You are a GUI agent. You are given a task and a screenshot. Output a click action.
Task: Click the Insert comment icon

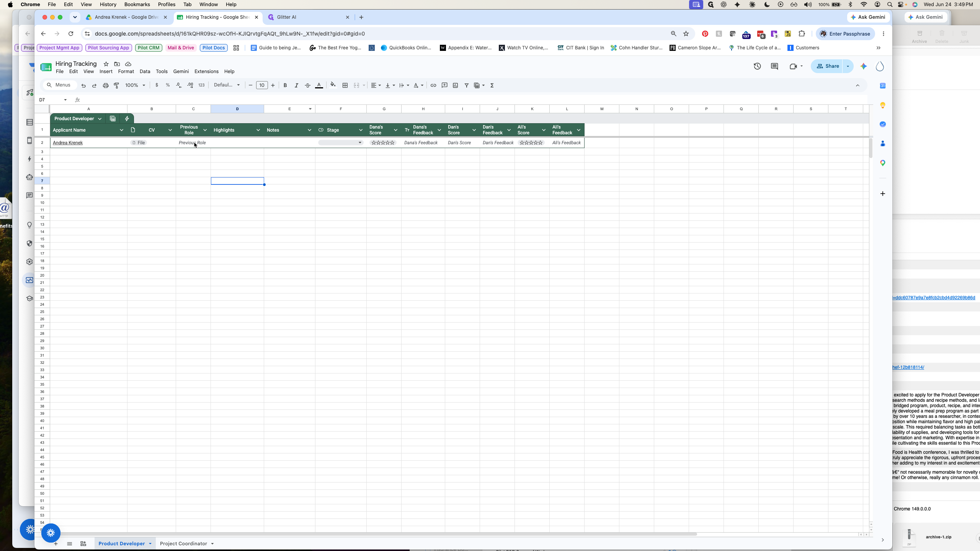click(x=444, y=85)
